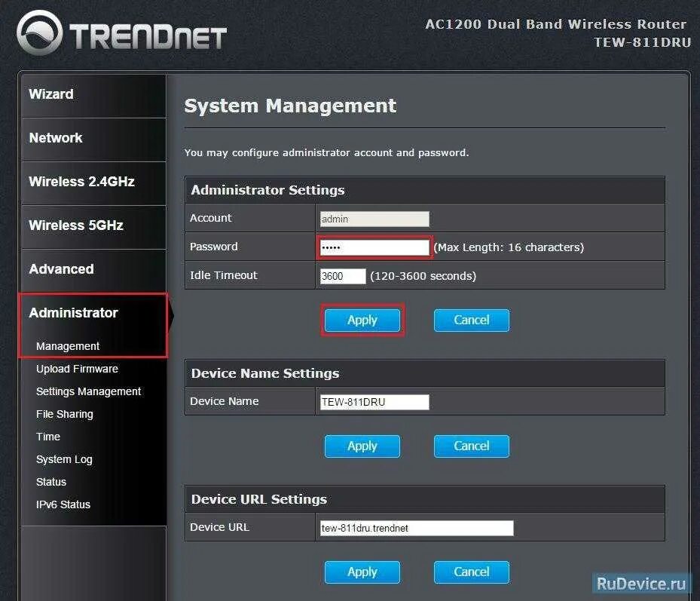Click the TRENDnet logo

(x=121, y=33)
